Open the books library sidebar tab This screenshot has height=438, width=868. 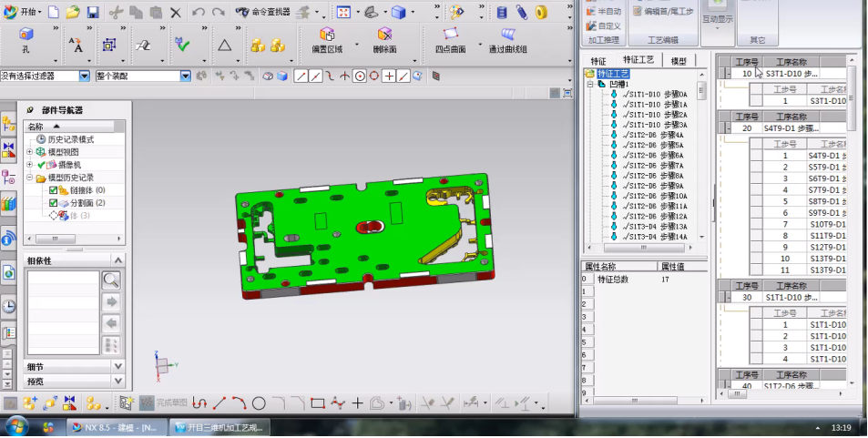click(8, 204)
